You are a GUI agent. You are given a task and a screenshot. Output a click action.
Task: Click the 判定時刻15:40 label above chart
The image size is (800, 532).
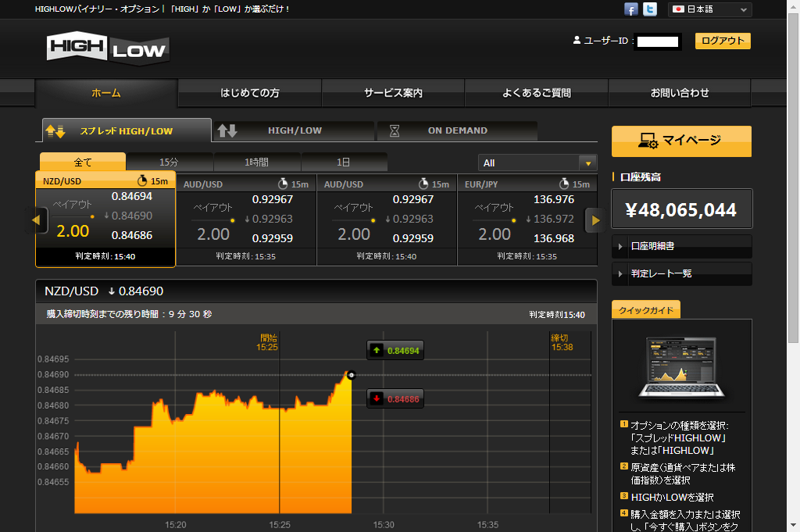[x=556, y=315]
